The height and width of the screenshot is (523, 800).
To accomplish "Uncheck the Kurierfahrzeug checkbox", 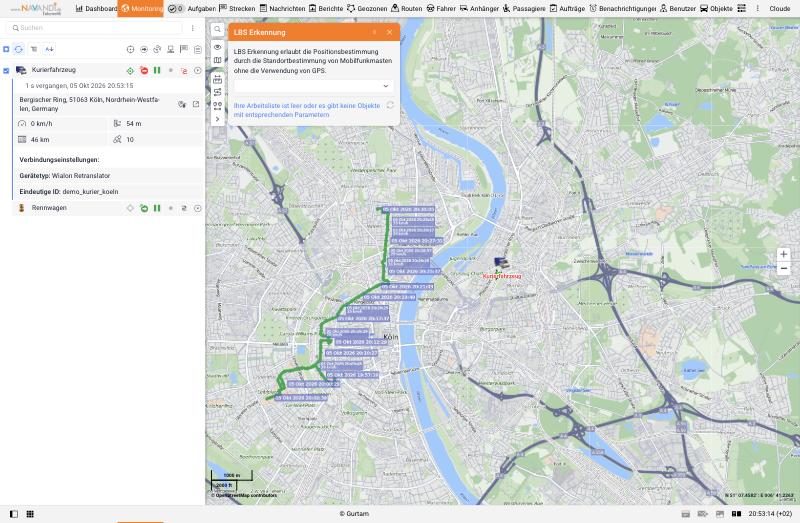I will point(6,70).
